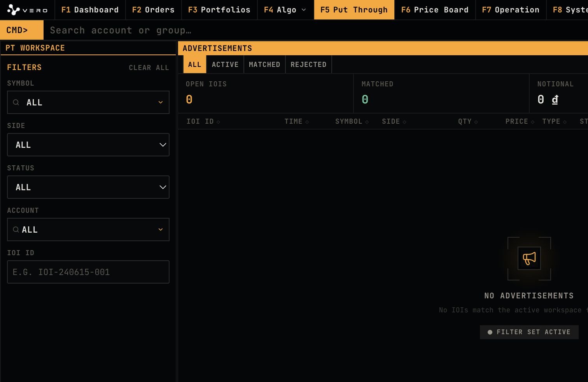Go to F2 Orders
The height and width of the screenshot is (382, 588).
click(x=153, y=10)
